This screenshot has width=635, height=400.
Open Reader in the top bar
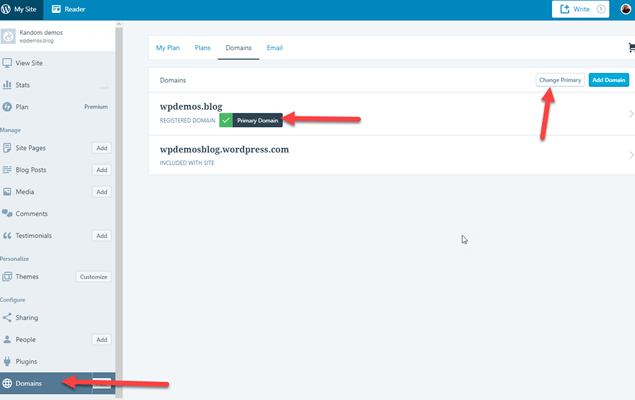[68, 9]
